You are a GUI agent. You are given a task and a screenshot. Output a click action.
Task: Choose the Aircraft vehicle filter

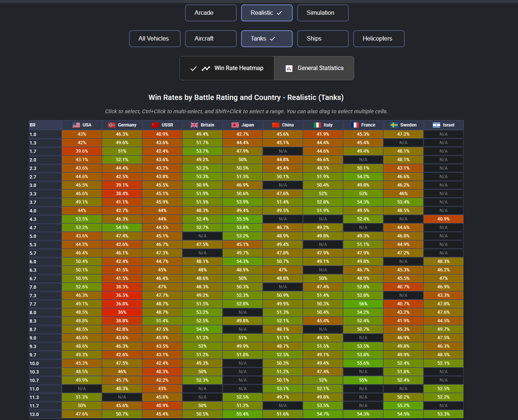point(211,39)
